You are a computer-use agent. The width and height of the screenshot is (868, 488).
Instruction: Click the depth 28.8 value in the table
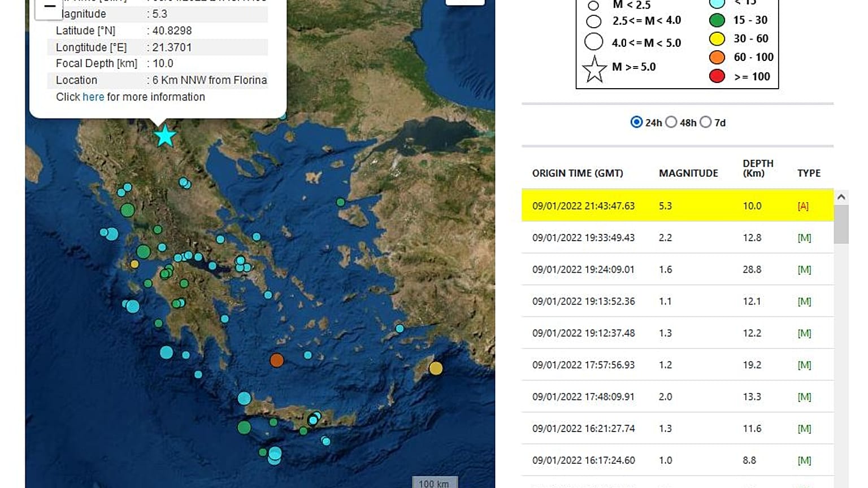click(752, 269)
